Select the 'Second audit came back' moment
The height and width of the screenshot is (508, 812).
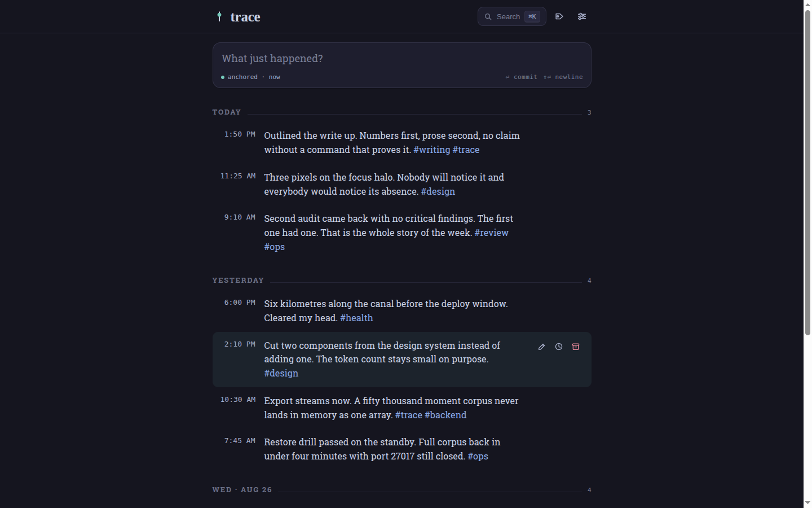click(389, 233)
